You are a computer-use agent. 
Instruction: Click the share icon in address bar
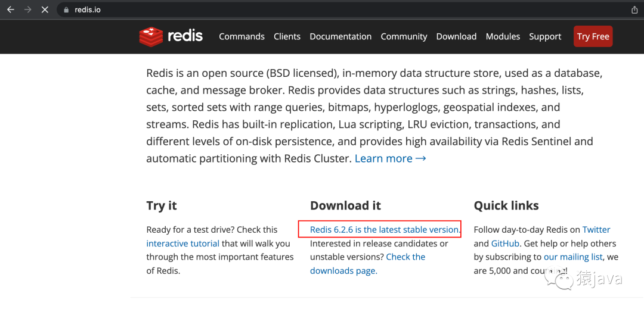coord(634,10)
